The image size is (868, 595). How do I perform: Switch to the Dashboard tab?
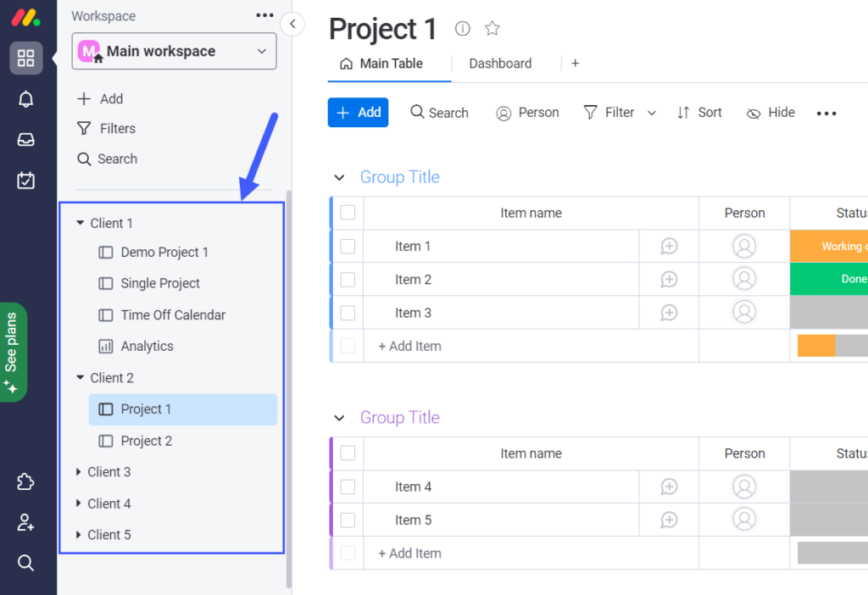(x=500, y=64)
